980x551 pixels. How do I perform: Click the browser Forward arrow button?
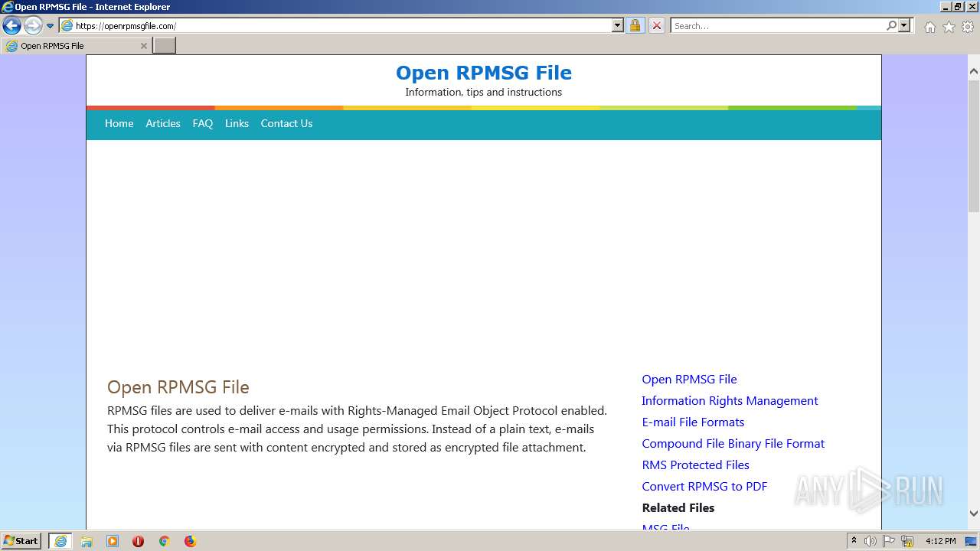coord(33,25)
